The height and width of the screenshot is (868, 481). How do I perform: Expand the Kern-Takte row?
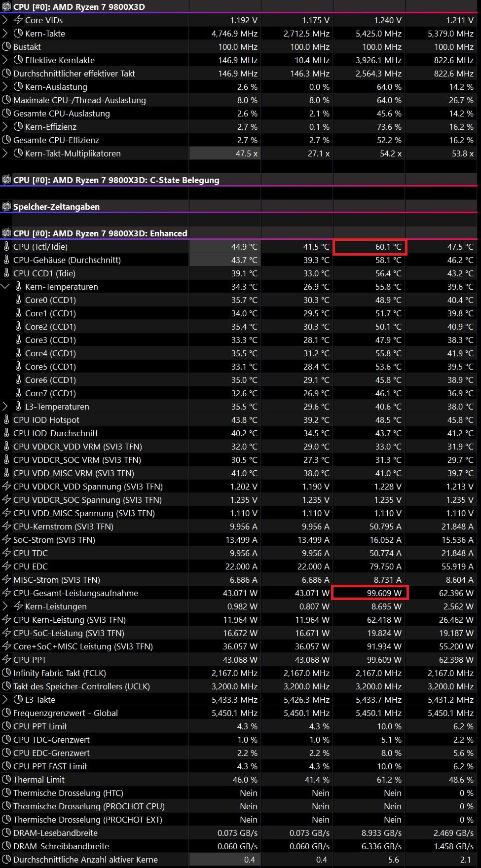tap(5, 34)
